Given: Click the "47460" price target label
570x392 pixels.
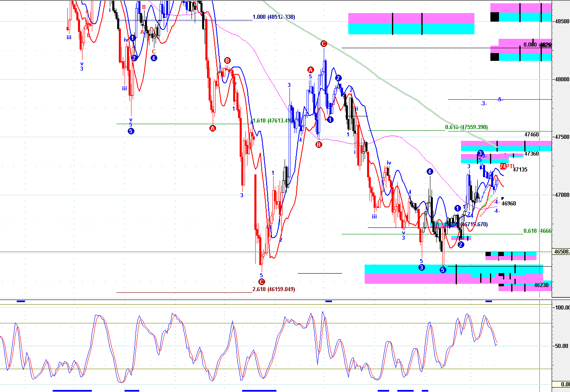Looking at the screenshot, I should pos(532,135).
